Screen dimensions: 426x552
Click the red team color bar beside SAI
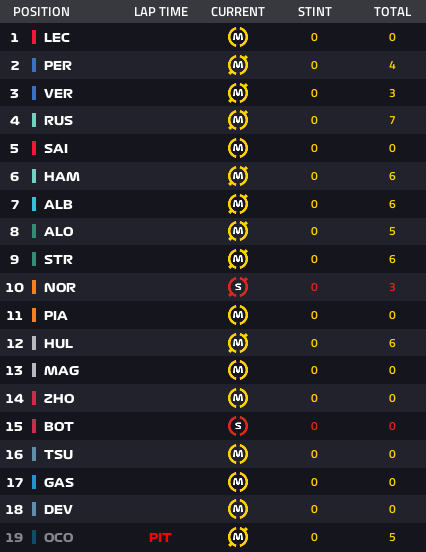34,148
